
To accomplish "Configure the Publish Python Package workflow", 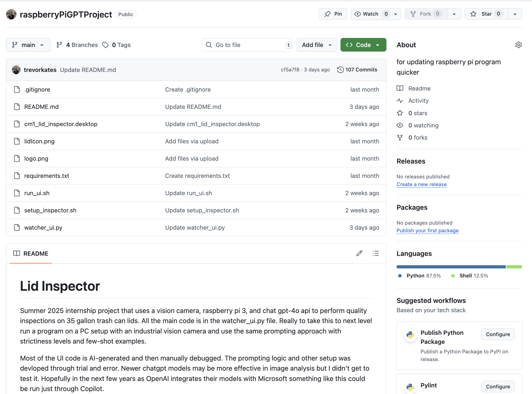I will (x=498, y=334).
